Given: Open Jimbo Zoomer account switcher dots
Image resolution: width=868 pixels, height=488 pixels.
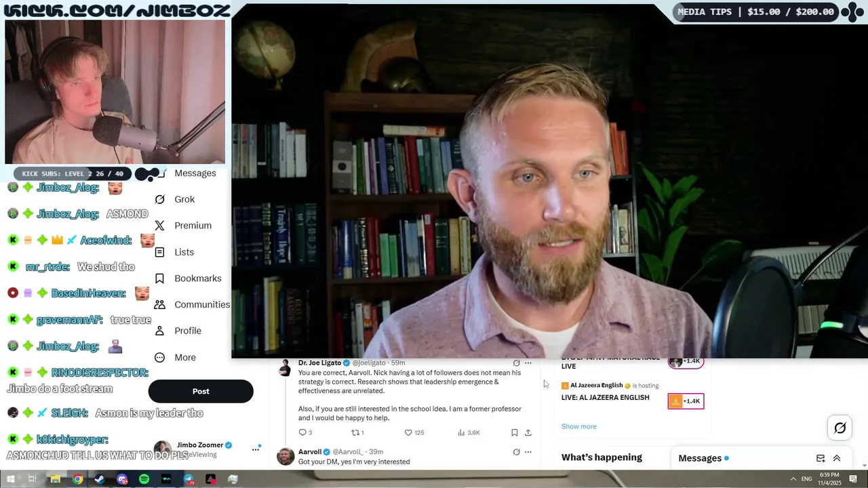Looking at the screenshot, I should point(256,449).
